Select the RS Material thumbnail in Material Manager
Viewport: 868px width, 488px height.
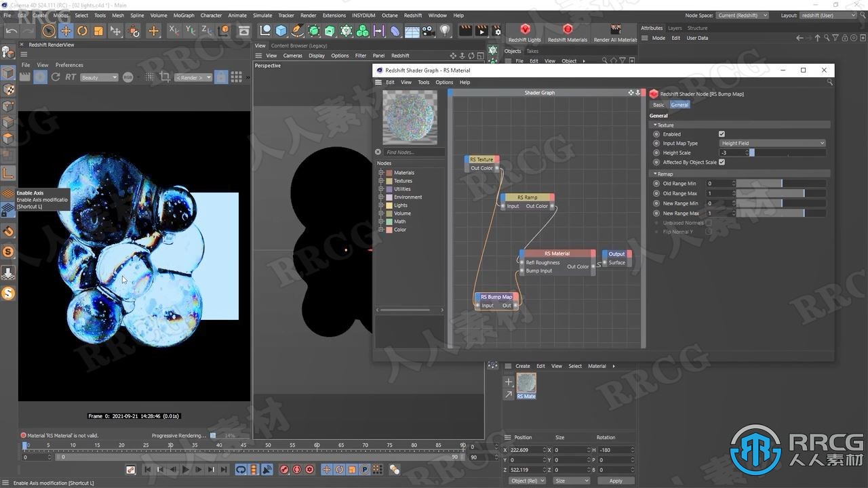click(526, 383)
